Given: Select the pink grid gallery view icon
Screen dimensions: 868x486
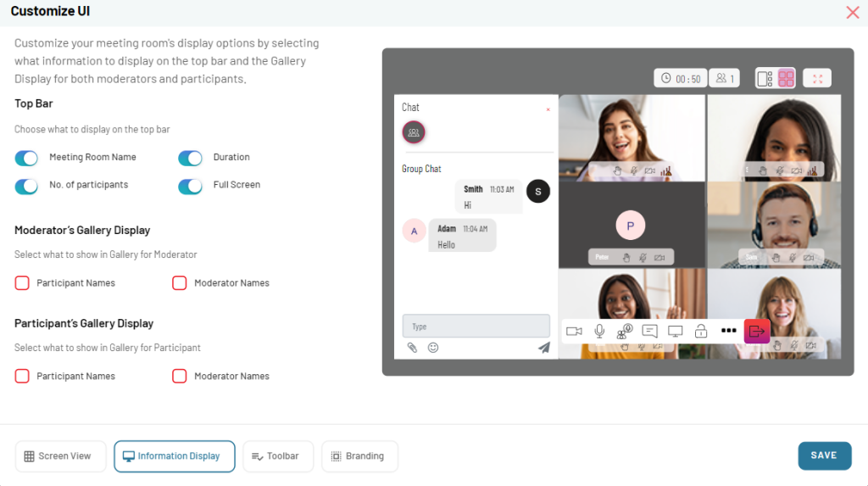Looking at the screenshot, I should pyautogui.click(x=786, y=78).
